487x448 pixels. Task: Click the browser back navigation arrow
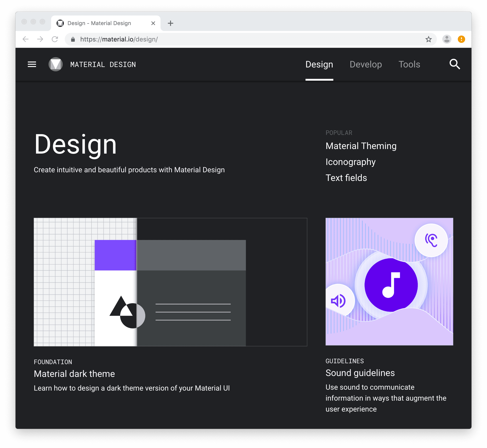click(25, 39)
